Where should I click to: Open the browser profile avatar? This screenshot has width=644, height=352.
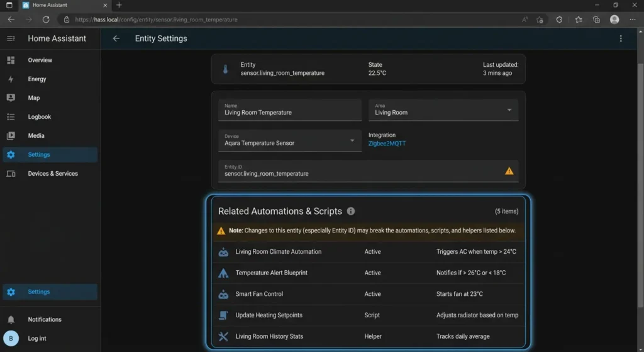click(614, 20)
